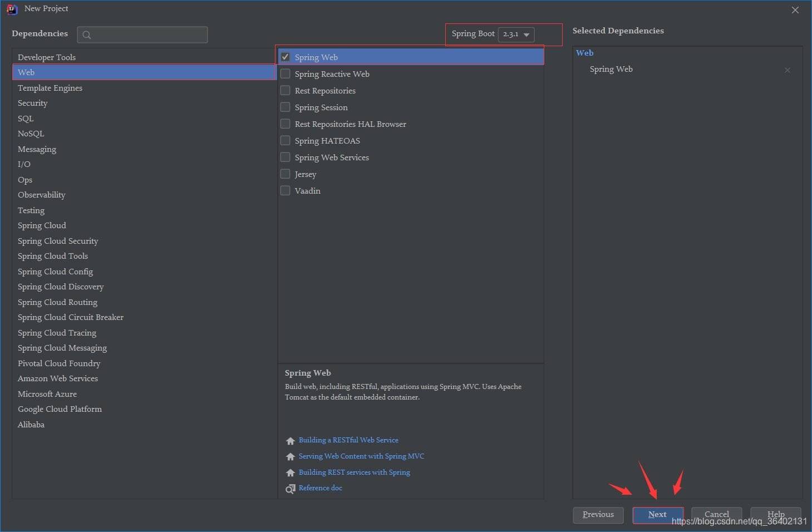Viewport: 812px width, 532px height.
Task: Open Spring Cloud Security category
Action: pyautogui.click(x=144, y=241)
